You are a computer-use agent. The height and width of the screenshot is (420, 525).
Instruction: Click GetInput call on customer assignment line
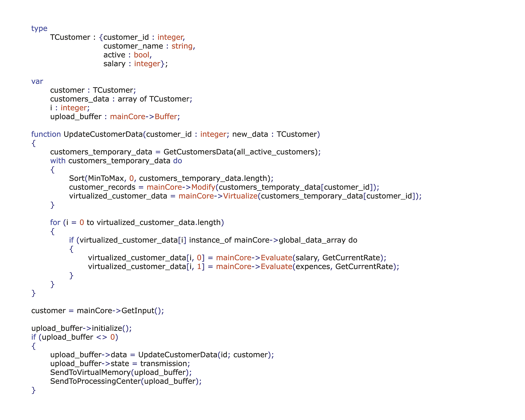(138, 311)
